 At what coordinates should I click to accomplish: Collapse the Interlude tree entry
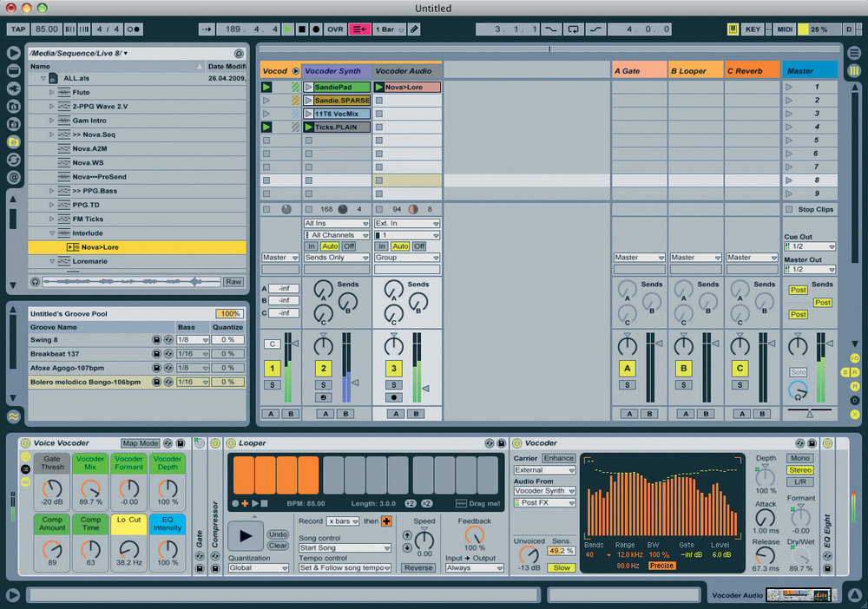pyautogui.click(x=51, y=233)
